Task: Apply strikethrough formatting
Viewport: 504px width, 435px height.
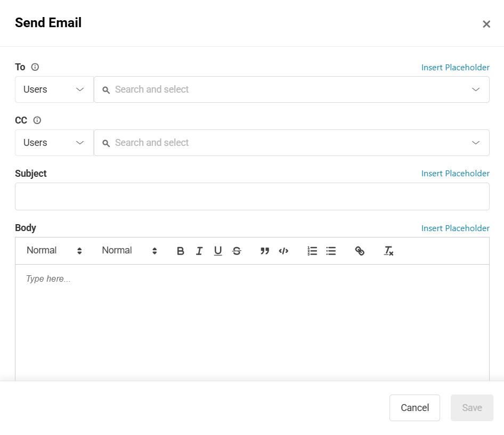Action: click(237, 251)
